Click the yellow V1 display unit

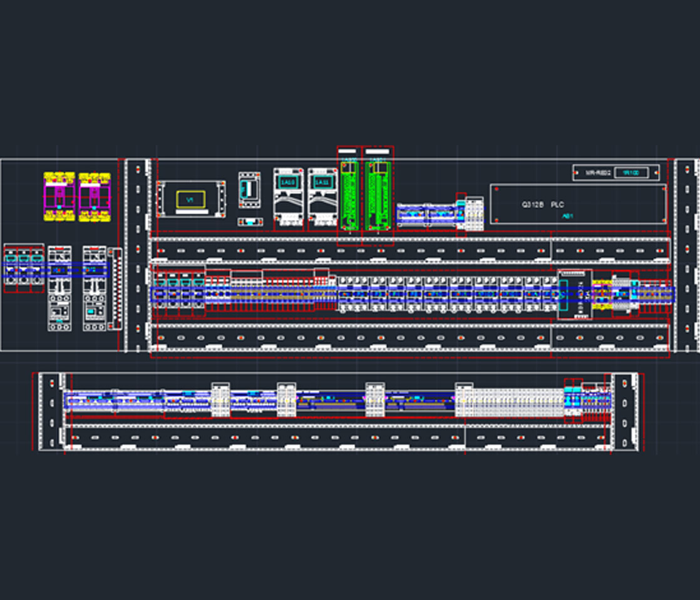pos(190,200)
